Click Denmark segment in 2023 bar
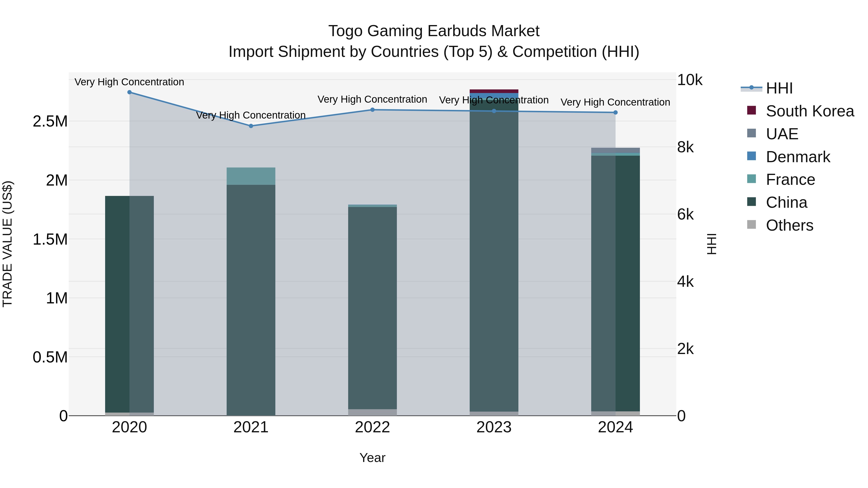 pos(494,96)
